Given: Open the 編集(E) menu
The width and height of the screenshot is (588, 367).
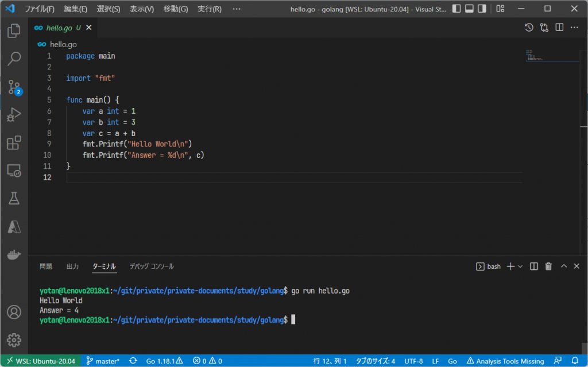Looking at the screenshot, I should pos(75,9).
